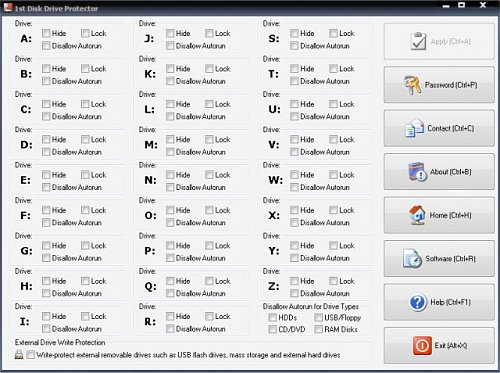The width and height of the screenshot is (500, 373).
Task: Click the Home house icon
Action: (417, 215)
